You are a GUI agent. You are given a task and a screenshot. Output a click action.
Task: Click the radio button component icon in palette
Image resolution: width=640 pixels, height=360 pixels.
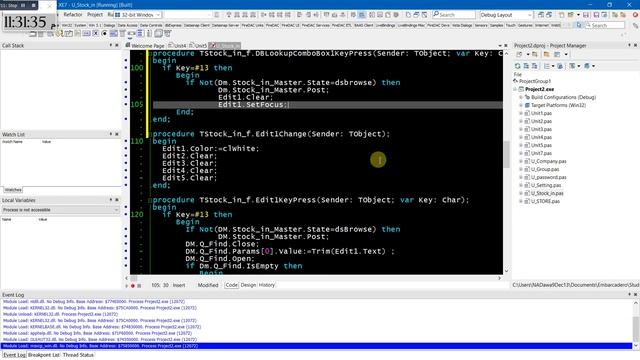(104, 33)
